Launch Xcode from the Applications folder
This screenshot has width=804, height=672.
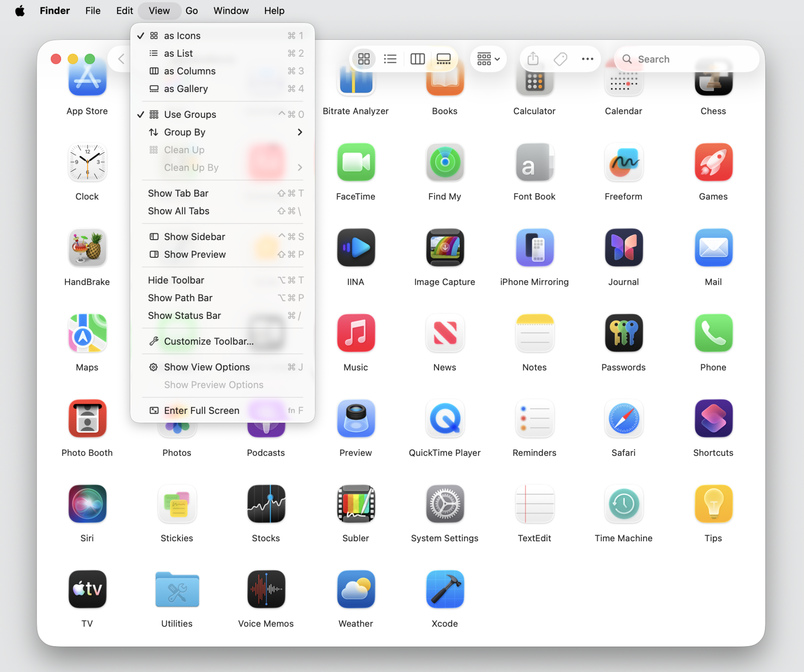[444, 589]
